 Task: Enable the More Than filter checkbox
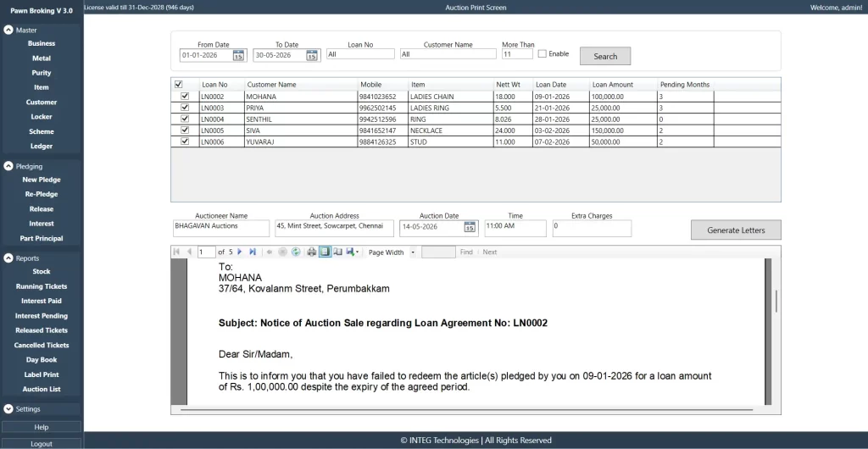pos(542,53)
